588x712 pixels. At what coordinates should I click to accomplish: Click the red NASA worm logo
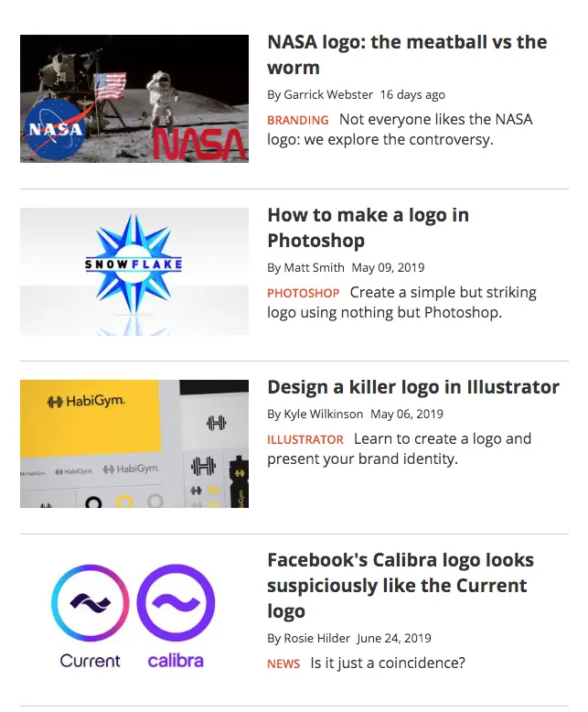pyautogui.click(x=199, y=145)
